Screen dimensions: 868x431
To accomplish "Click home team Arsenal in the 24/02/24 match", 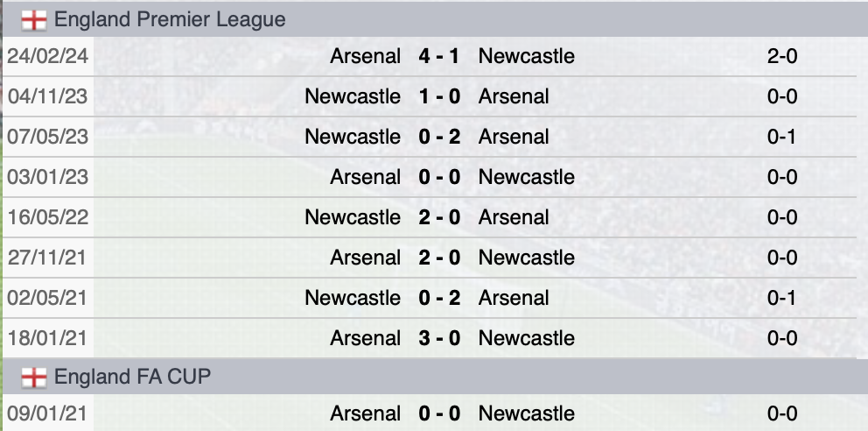I will (x=366, y=56).
